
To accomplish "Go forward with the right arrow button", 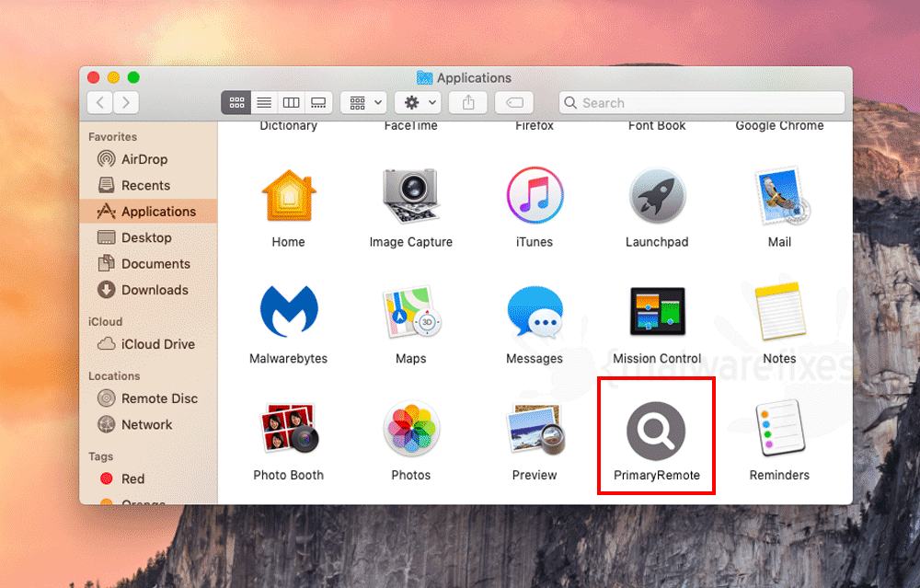I will coord(126,103).
